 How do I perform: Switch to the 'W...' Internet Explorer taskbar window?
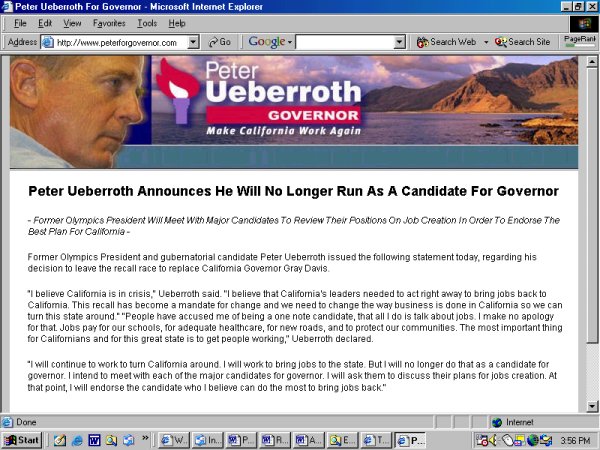click(x=174, y=440)
